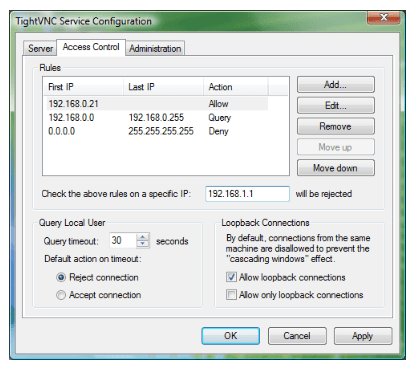Click the Action column header

pos(236,87)
